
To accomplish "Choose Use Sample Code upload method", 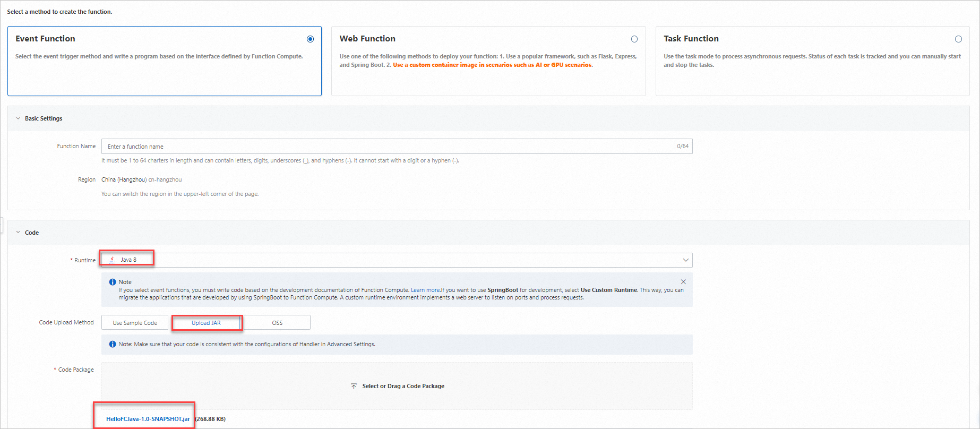I will 135,322.
